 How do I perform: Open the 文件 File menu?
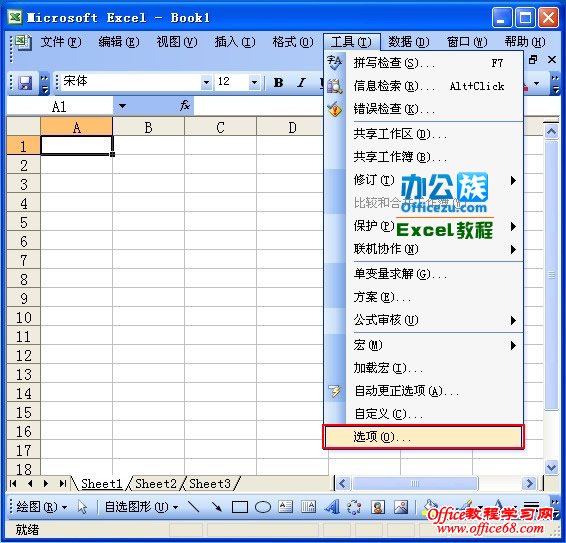(x=61, y=42)
